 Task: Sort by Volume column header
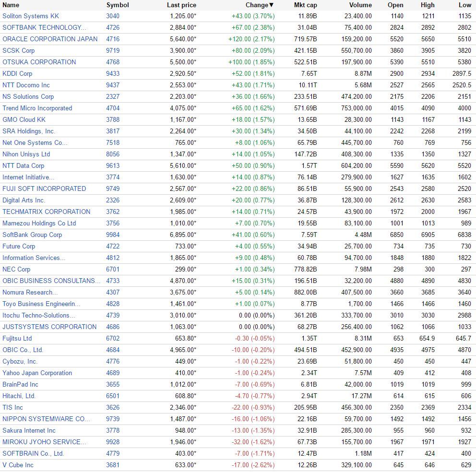pyautogui.click(x=360, y=5)
